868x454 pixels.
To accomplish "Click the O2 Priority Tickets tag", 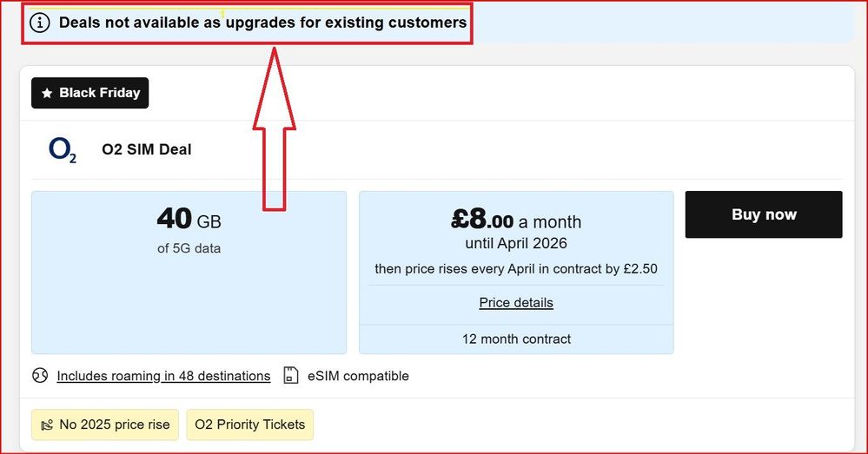I will 249,425.
